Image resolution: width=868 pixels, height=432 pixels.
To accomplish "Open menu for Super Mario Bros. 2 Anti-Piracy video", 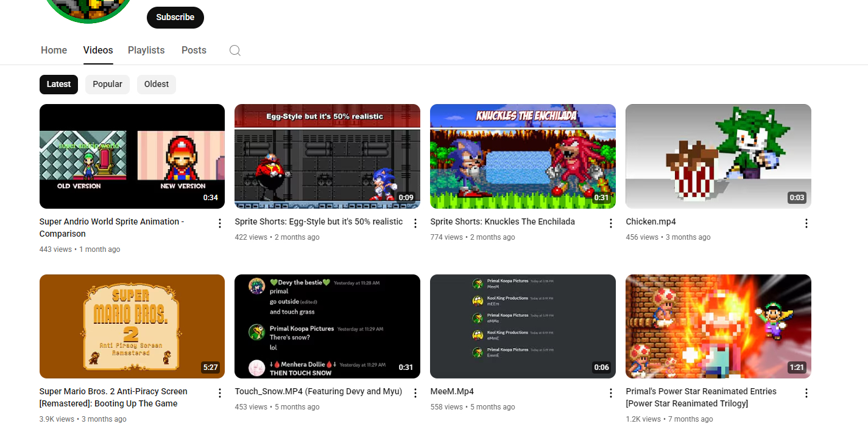I will tap(219, 393).
